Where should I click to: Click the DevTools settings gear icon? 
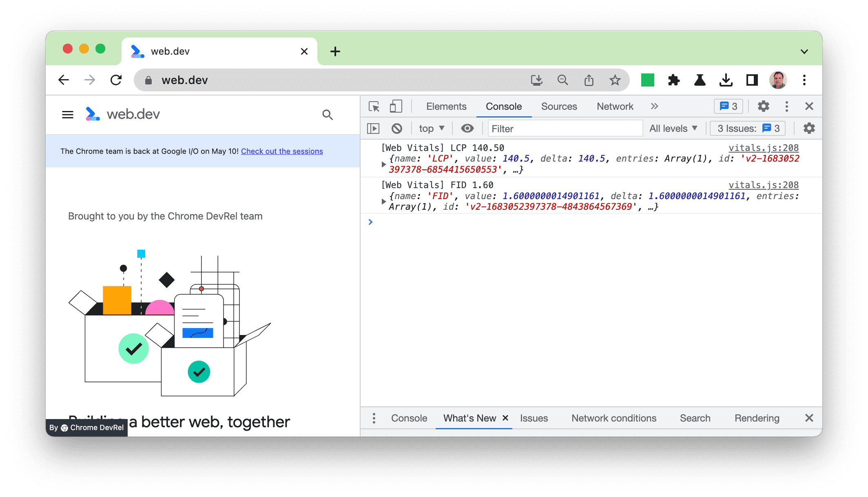tap(764, 107)
